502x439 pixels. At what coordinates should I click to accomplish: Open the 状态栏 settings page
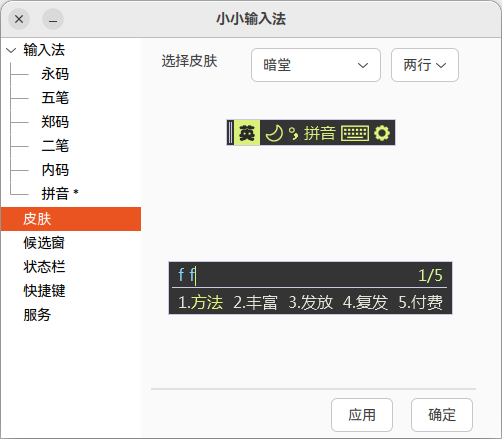(x=44, y=267)
